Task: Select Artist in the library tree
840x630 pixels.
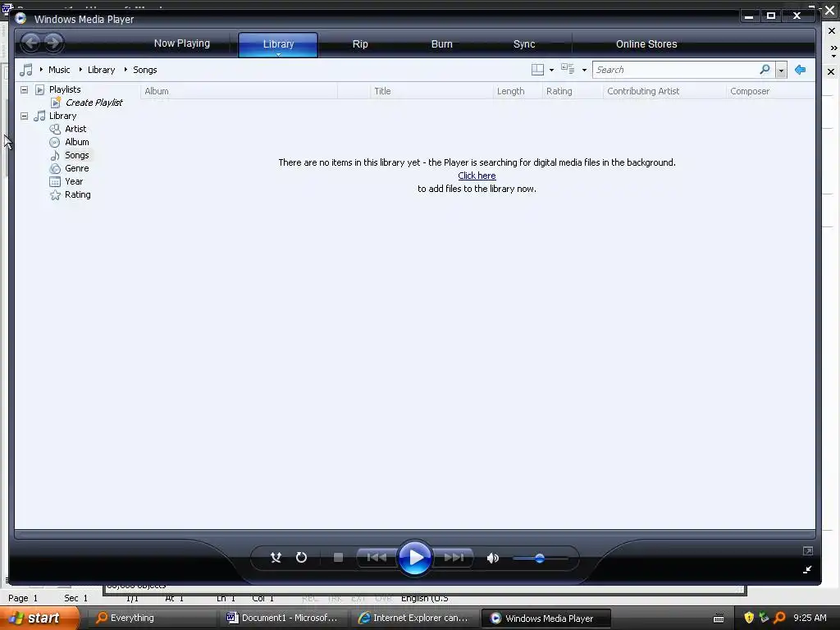Action: pyautogui.click(x=75, y=129)
